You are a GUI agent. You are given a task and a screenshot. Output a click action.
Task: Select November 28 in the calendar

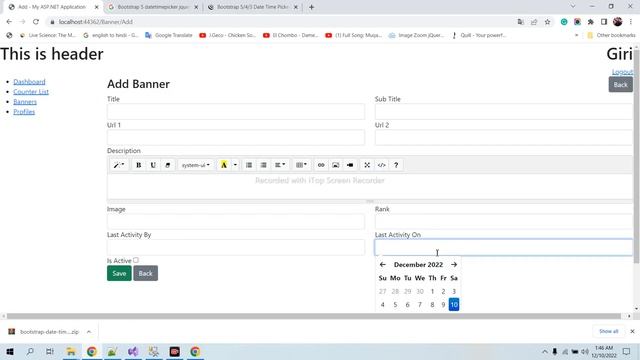pyautogui.click(x=395, y=291)
